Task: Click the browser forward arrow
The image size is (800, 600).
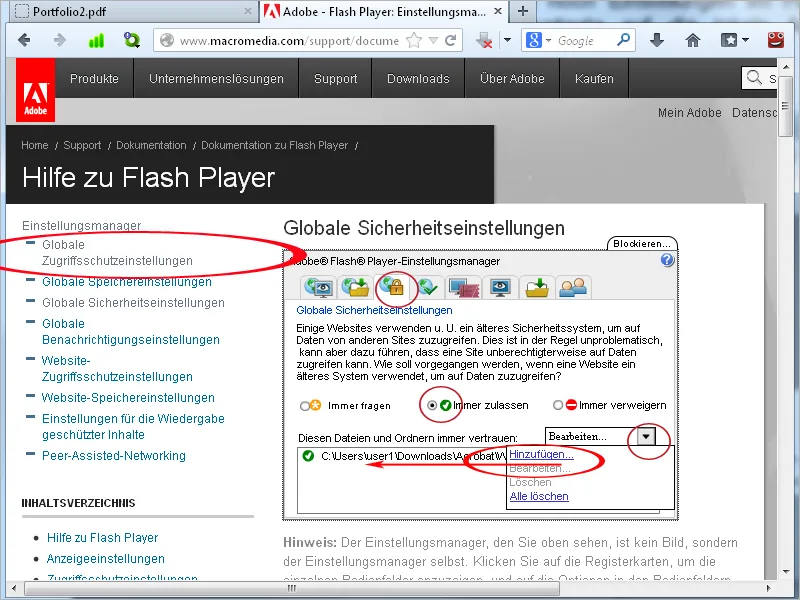Action: 60,40
